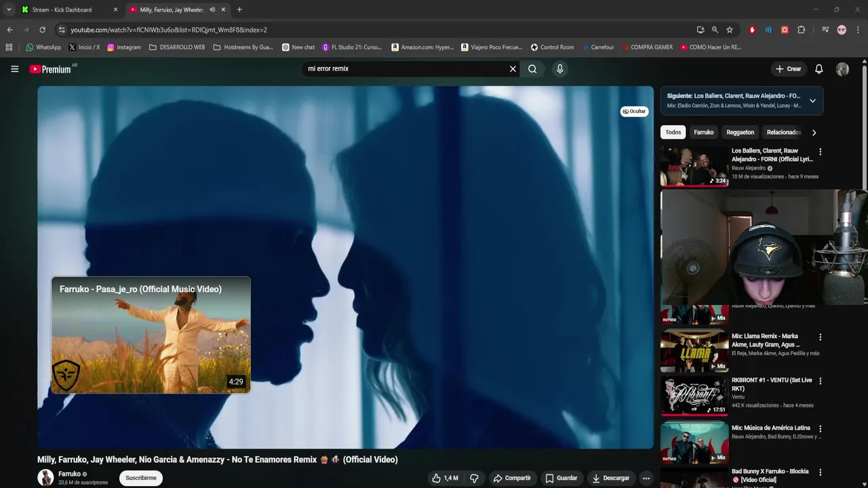Image resolution: width=868 pixels, height=488 pixels.
Task: Submit search with magnifier button
Action: (532, 68)
